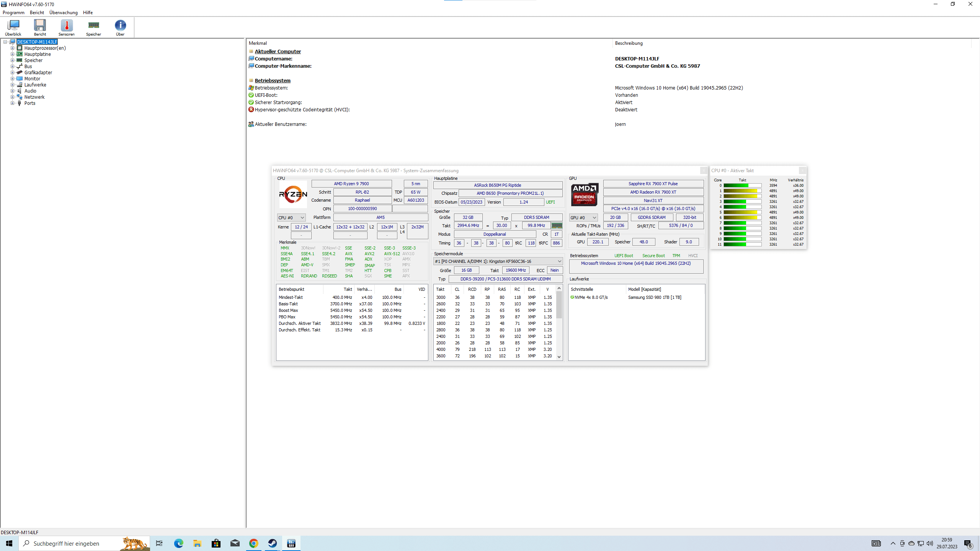Click the Grafikadapter card icon in tree
Image resolution: width=980 pixels, height=551 pixels.
[x=20, y=72]
